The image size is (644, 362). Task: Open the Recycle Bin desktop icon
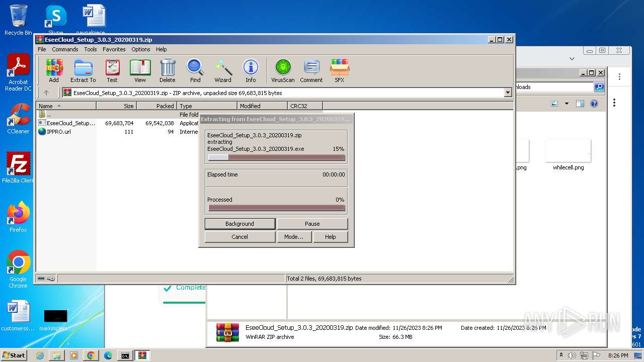coord(18,20)
